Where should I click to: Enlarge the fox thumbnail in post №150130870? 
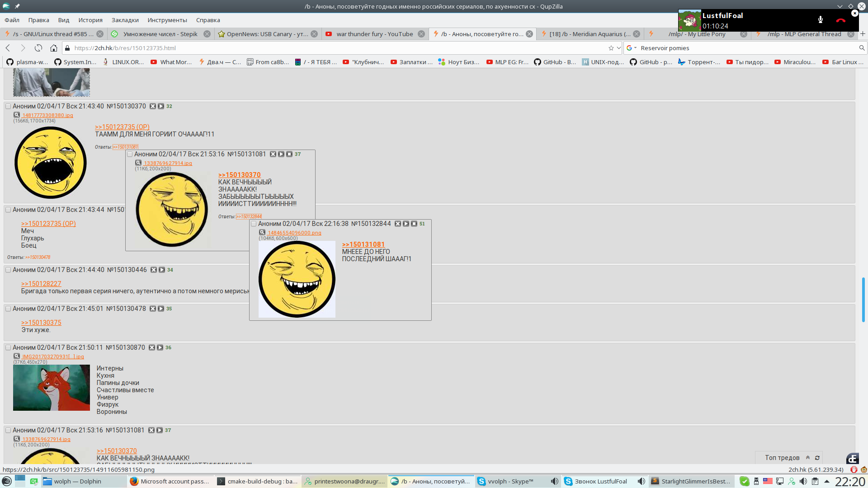(52, 388)
